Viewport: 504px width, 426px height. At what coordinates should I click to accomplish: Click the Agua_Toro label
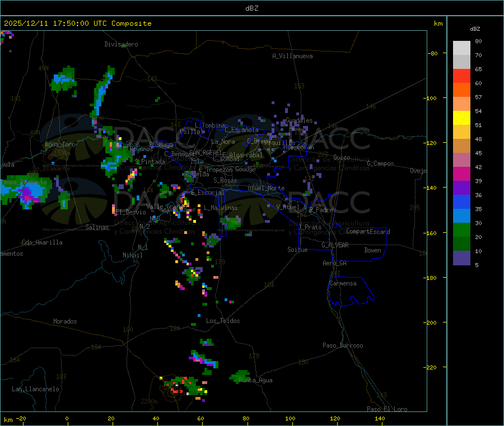pyautogui.click(x=60, y=144)
